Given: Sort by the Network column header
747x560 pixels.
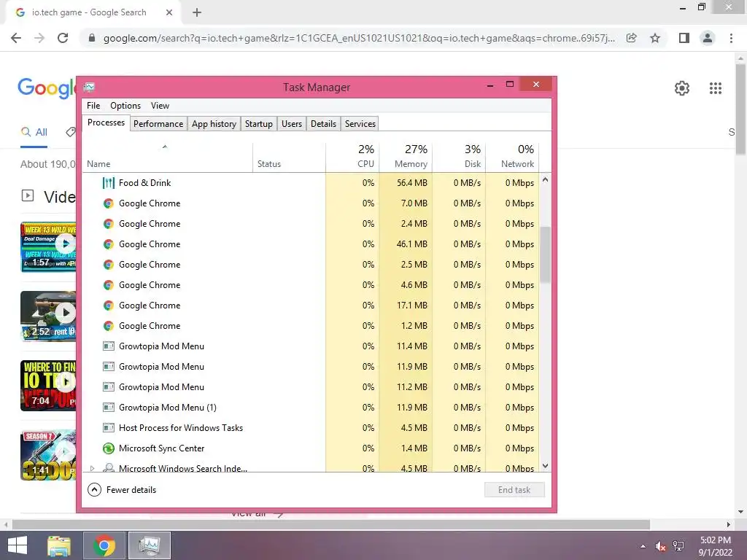Looking at the screenshot, I should (513, 157).
